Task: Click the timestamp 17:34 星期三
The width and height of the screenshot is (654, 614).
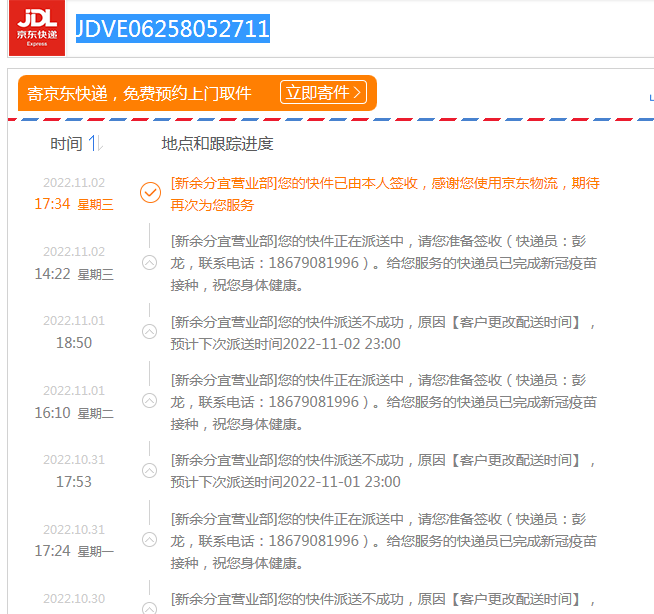Action: coord(74,204)
